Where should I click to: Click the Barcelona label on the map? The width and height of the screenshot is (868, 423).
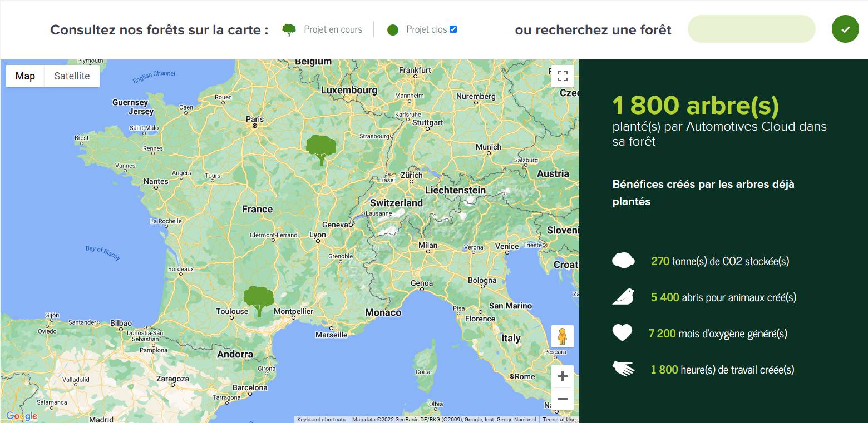250,387
